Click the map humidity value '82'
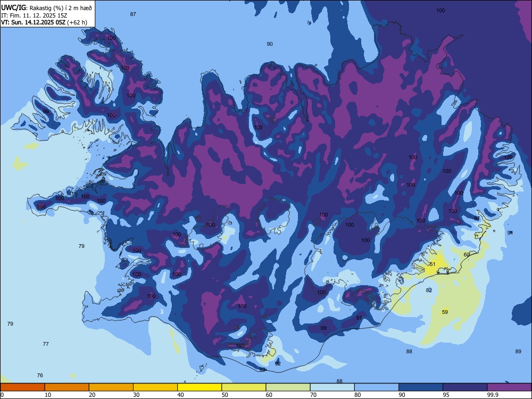The height and width of the screenshot is (399, 532). point(429,290)
